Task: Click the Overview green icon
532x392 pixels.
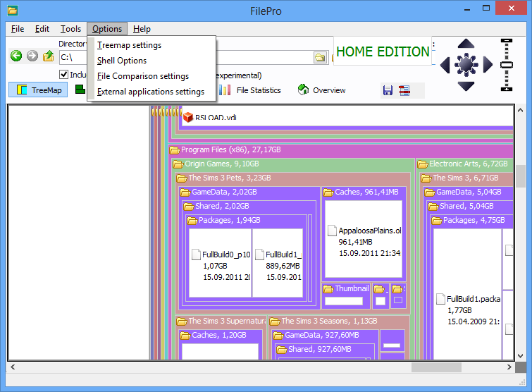Action: click(x=303, y=90)
